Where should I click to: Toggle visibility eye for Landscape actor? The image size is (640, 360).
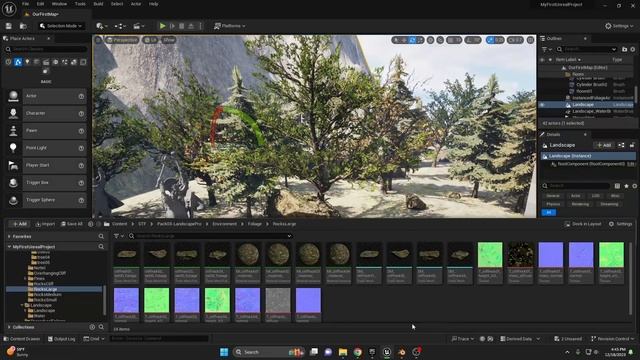click(x=542, y=105)
